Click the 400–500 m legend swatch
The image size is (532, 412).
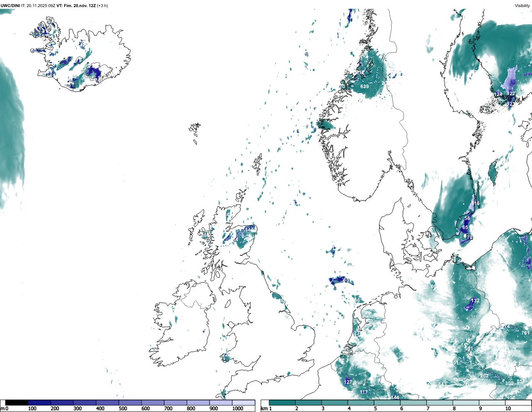click(108, 402)
